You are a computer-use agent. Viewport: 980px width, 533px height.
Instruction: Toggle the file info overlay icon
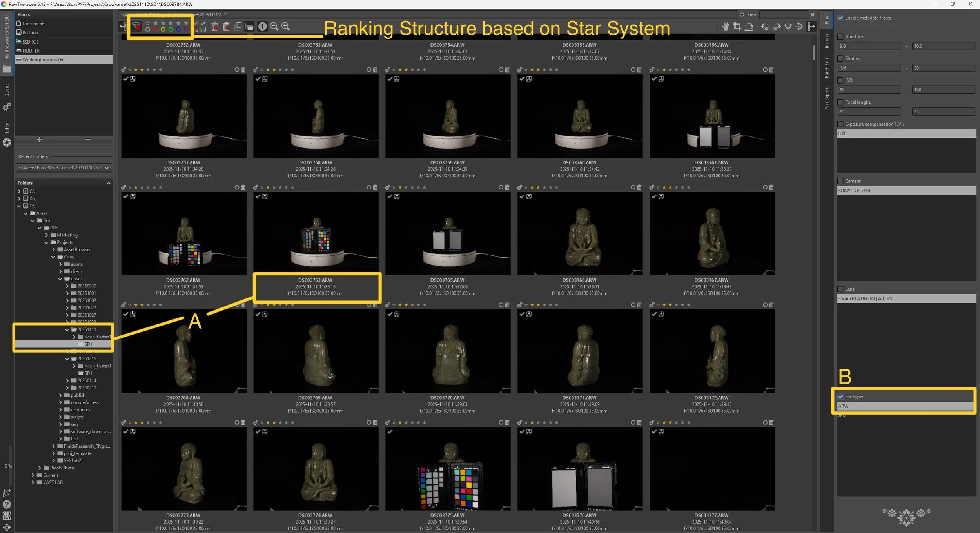click(x=262, y=26)
